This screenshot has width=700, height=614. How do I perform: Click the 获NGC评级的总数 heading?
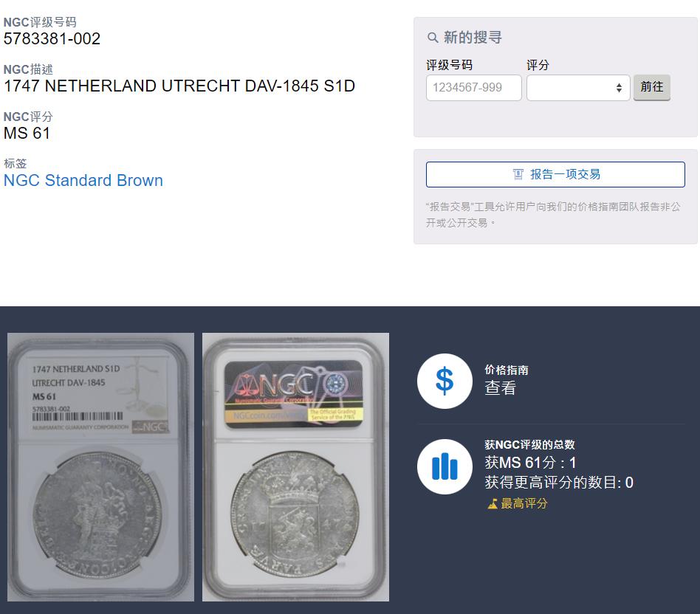coord(529,444)
